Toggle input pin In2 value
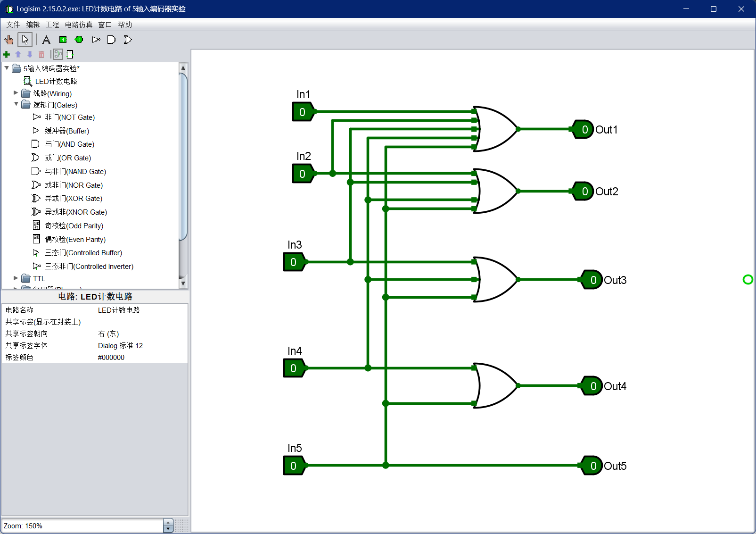Image resolution: width=756 pixels, height=534 pixels. click(302, 174)
